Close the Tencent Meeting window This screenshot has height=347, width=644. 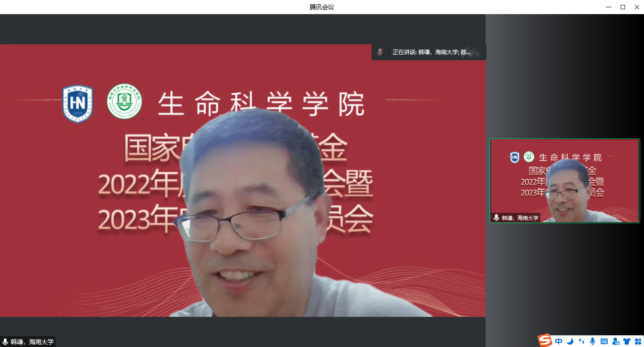coord(637,7)
